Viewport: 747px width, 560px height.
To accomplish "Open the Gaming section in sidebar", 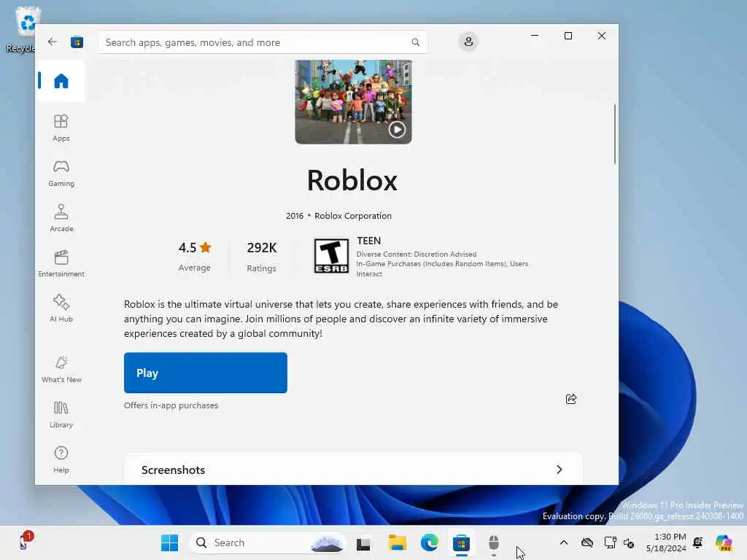I will (61, 174).
